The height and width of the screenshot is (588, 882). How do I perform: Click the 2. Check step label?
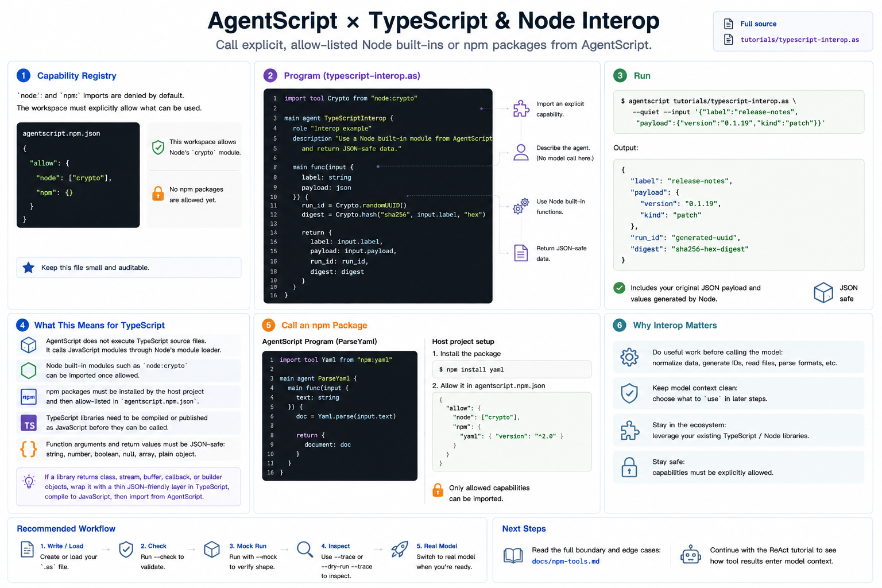pyautogui.click(x=153, y=546)
